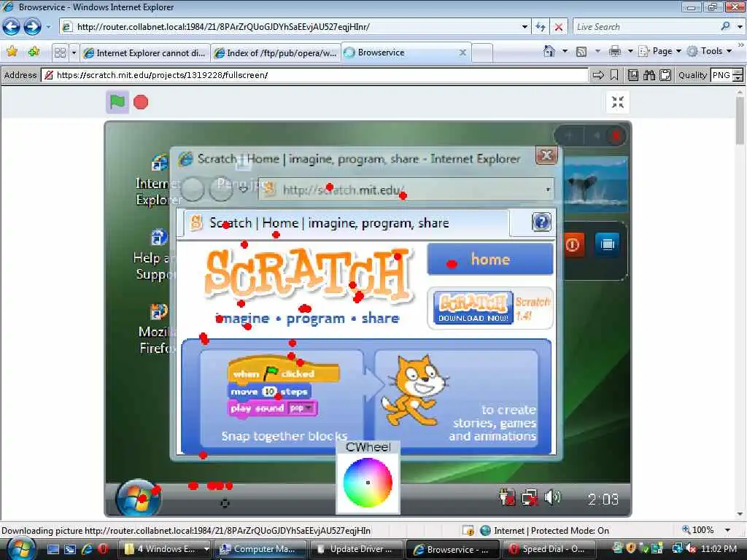Click the Quality PNG value field
The width and height of the screenshot is (747, 560).
click(721, 75)
